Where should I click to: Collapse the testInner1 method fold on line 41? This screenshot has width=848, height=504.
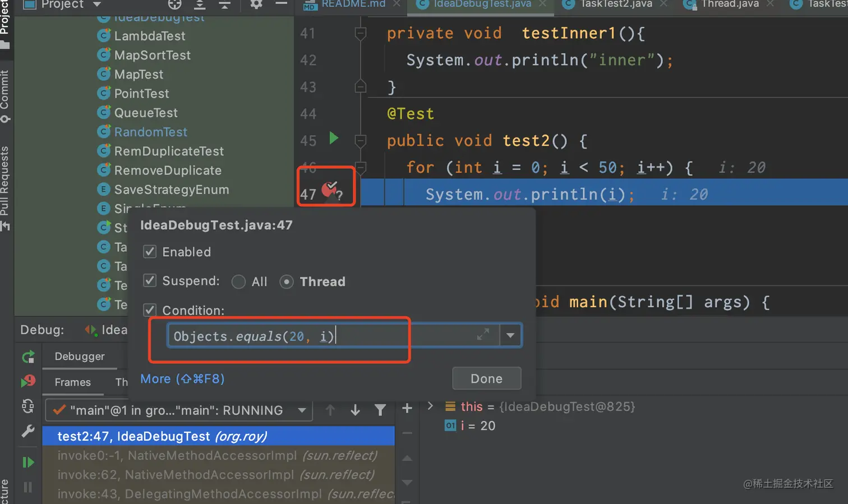(361, 33)
